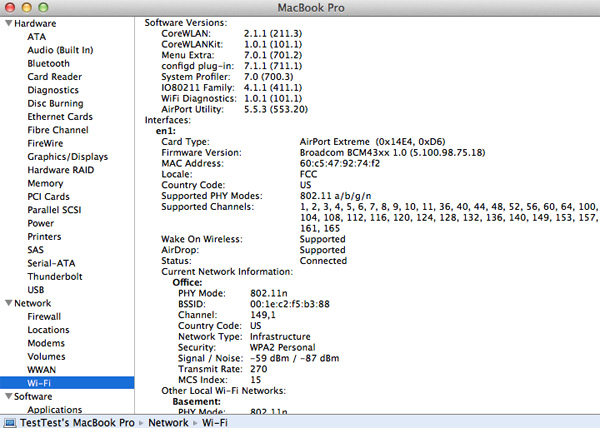Click the 'Other Local Wi-Fi Networks:' heading
The image size is (600, 428).
pos(223,391)
